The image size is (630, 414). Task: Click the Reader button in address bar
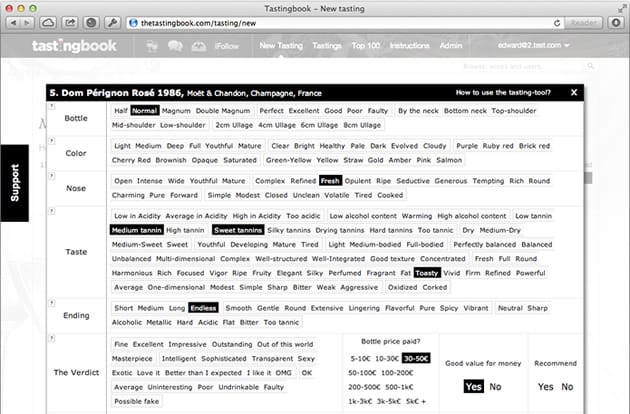tap(583, 23)
